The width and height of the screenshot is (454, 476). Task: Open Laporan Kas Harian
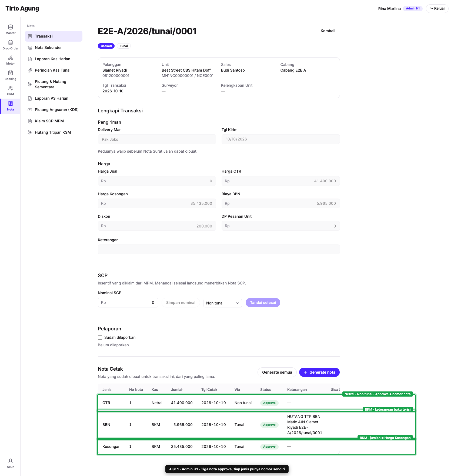[54, 59]
